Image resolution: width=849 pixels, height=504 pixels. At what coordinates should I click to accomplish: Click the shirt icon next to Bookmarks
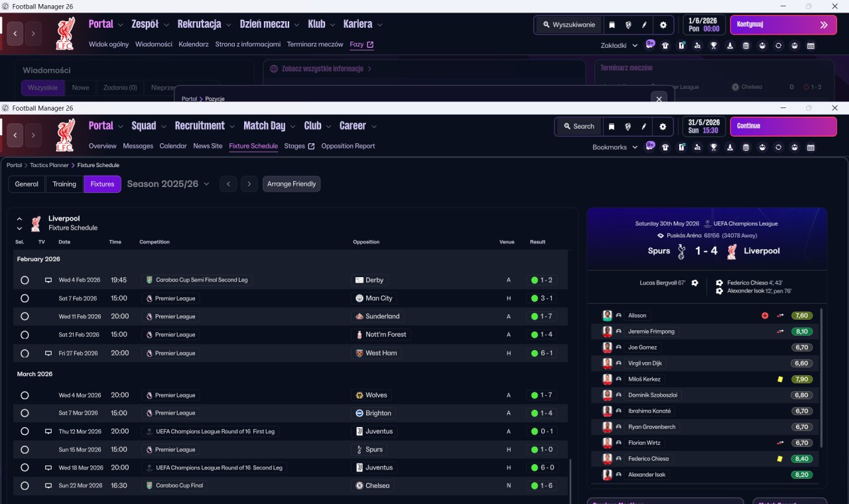(x=665, y=147)
